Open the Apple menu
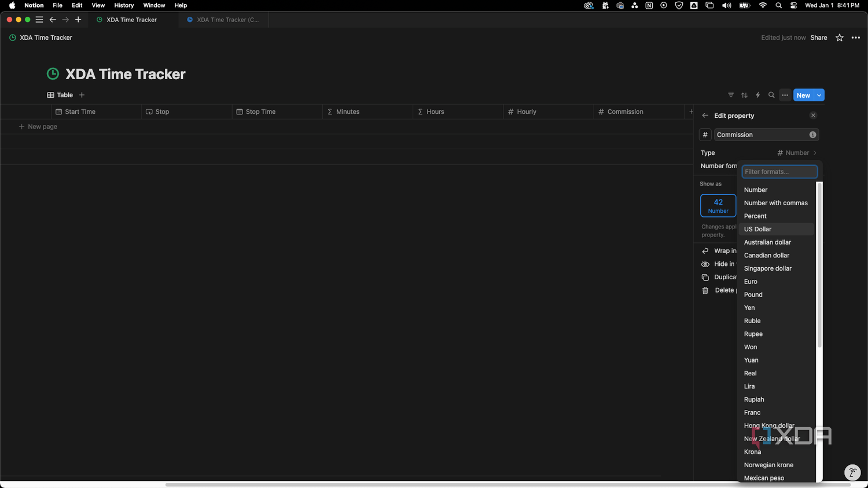The image size is (868, 488). 12,5
